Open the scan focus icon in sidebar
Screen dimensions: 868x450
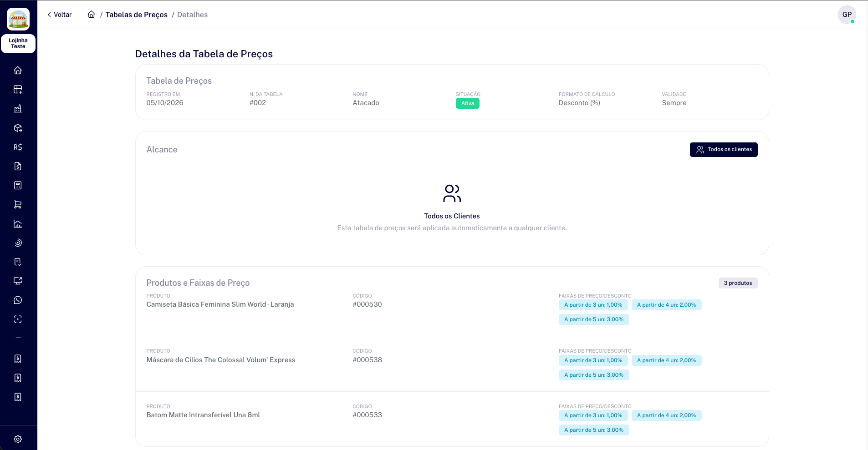coord(18,319)
